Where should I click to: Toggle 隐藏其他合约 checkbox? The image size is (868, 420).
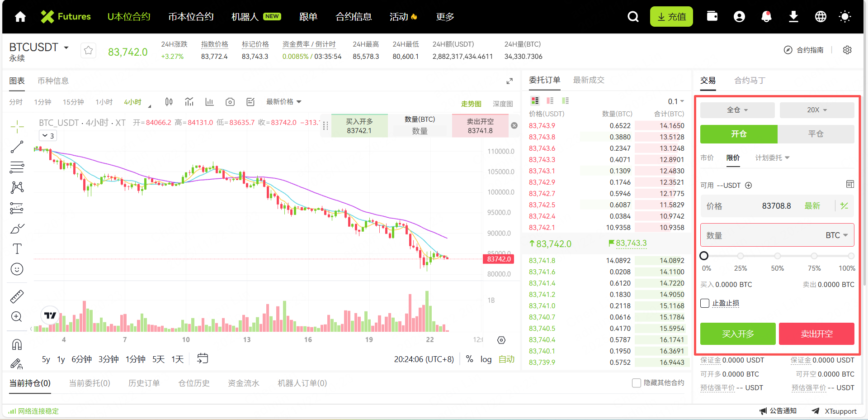(x=636, y=383)
